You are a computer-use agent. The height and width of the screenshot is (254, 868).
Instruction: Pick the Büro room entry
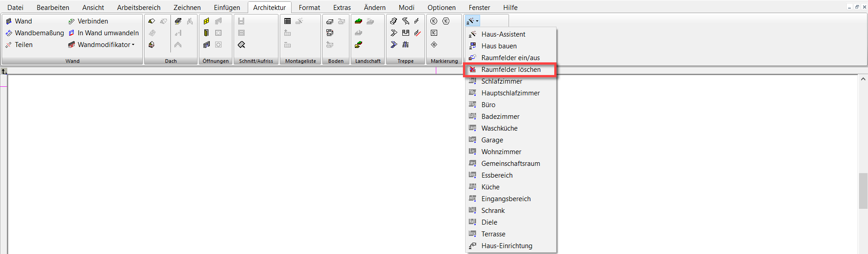coord(511,105)
